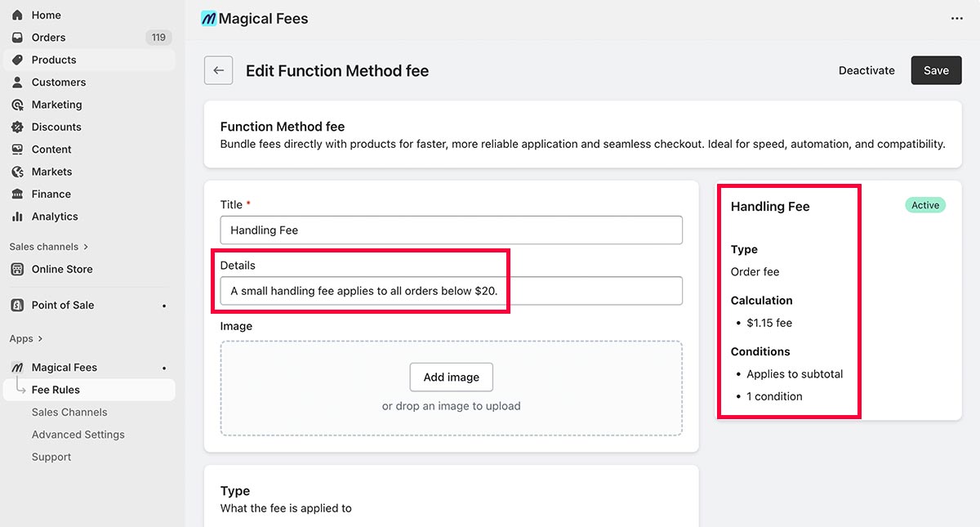The height and width of the screenshot is (527, 980).
Task: Deactivate the Handling Fee
Action: click(866, 71)
